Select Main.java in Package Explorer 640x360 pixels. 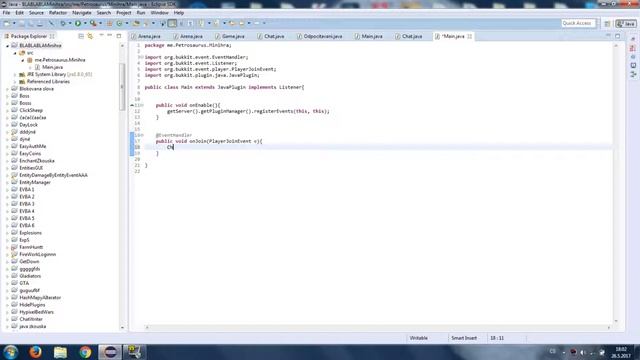pyautogui.click(x=52, y=67)
